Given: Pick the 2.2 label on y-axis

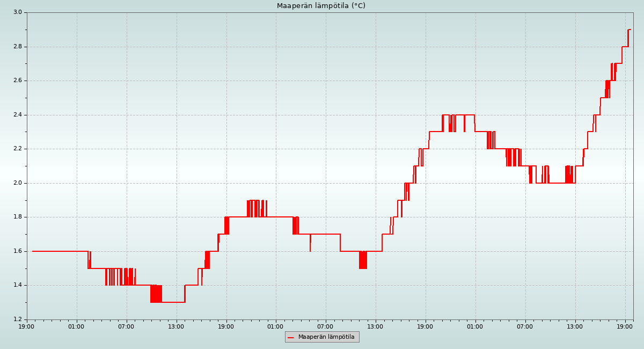Looking at the screenshot, I should point(17,149).
